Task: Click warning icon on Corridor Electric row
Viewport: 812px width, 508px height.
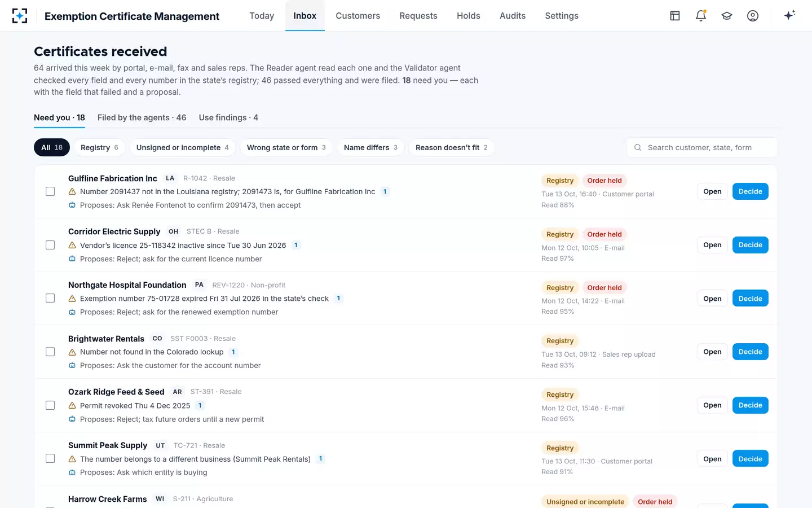Action: coord(72,245)
